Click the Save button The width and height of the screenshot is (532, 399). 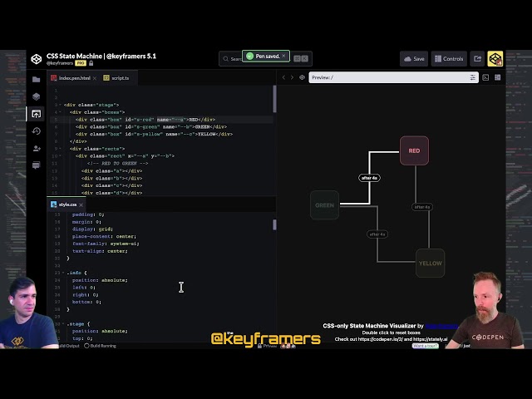[414, 59]
